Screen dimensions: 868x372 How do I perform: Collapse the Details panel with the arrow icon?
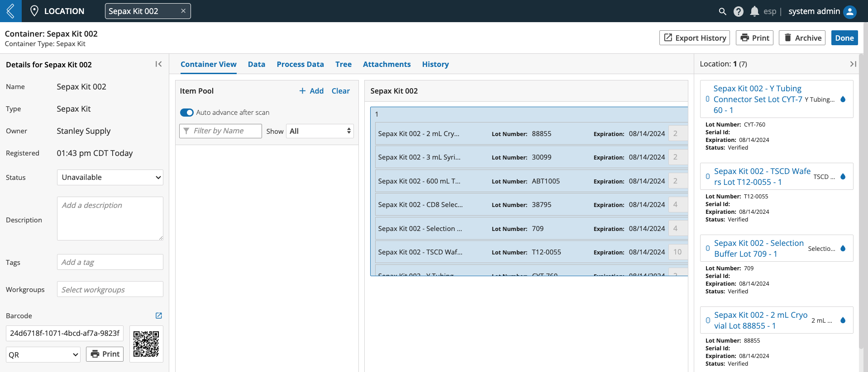158,64
